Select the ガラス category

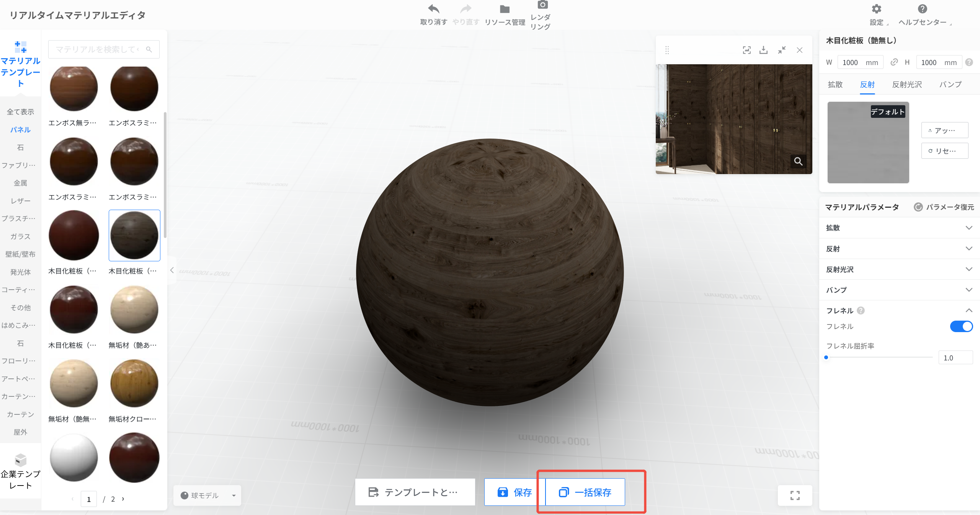tap(21, 236)
